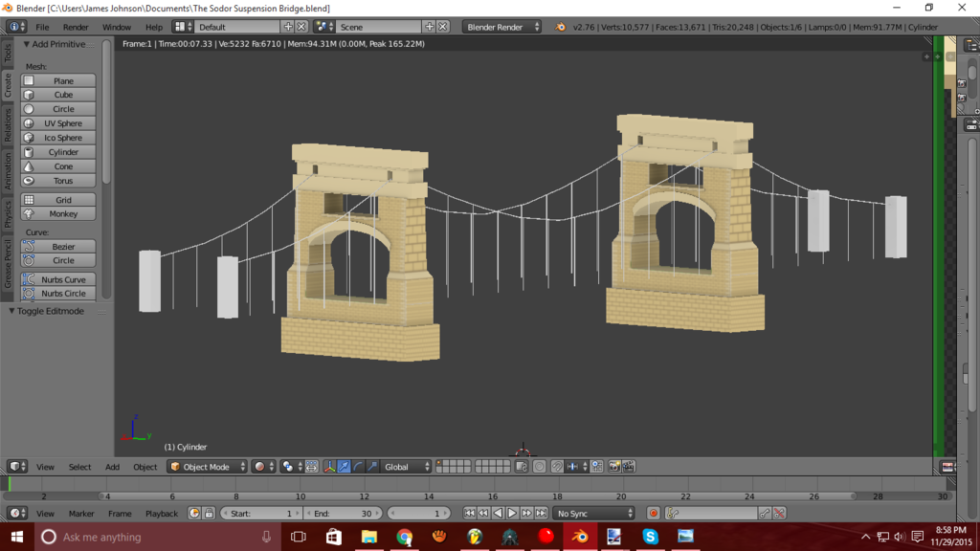Screen dimensions: 980x551
Task: Switch to the Physics shelf tab
Action: (8, 213)
